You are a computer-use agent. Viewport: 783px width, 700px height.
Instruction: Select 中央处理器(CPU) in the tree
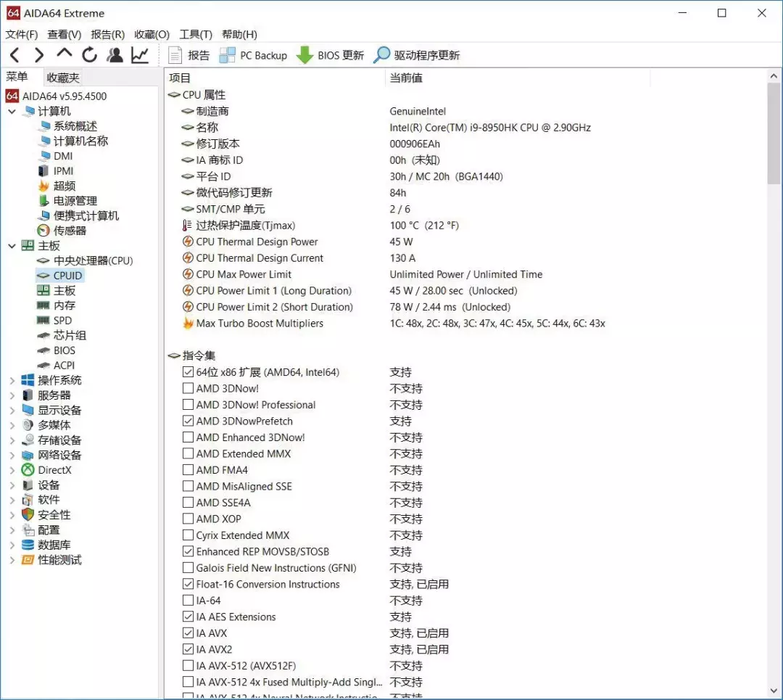[94, 261]
